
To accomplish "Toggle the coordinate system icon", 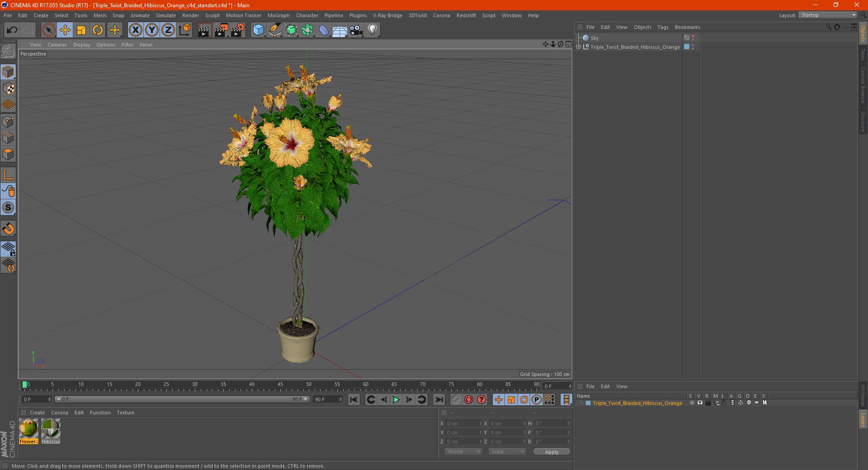I will [185, 30].
